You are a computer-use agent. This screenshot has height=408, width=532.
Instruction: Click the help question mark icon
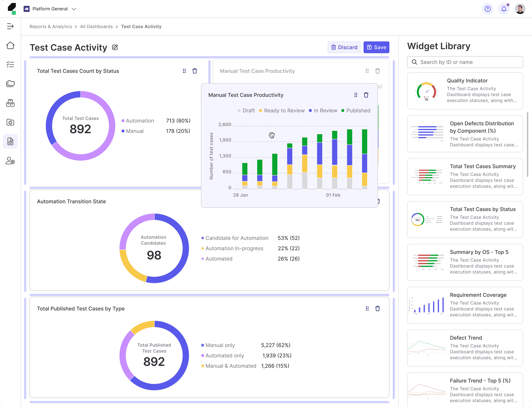(x=487, y=9)
